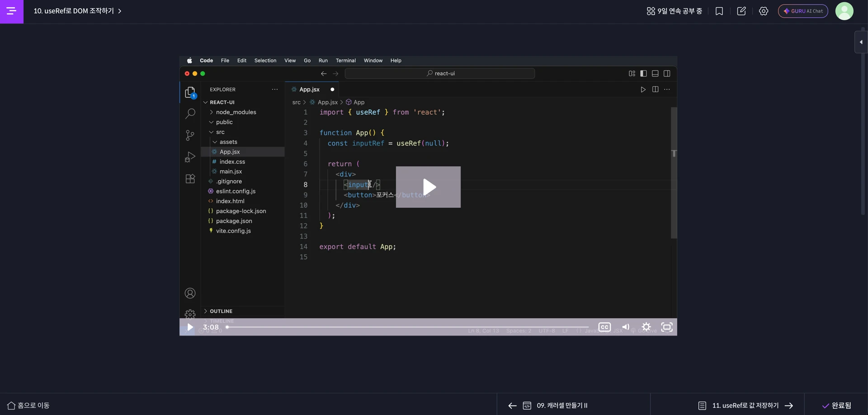The width and height of the screenshot is (868, 415).
Task: Open the hamburger menu in purple corner
Action: tap(11, 11)
